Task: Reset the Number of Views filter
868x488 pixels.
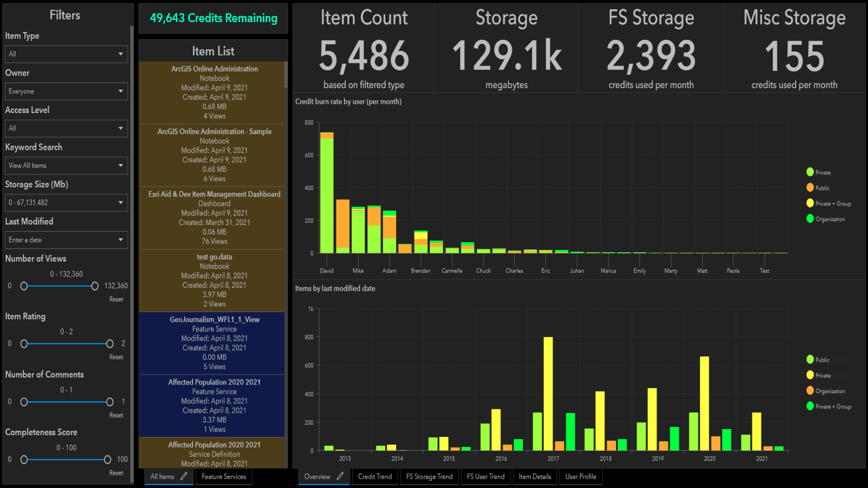Action: 116,299
